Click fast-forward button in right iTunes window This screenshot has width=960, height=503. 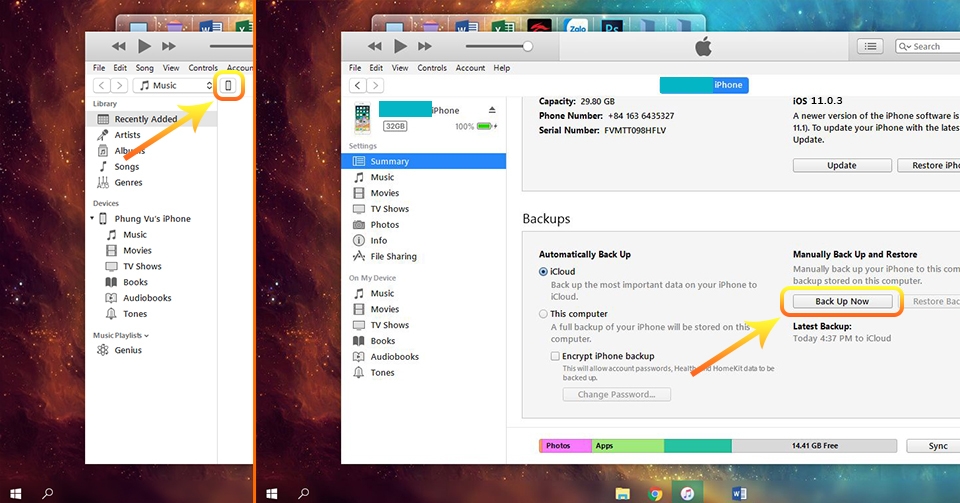425,46
